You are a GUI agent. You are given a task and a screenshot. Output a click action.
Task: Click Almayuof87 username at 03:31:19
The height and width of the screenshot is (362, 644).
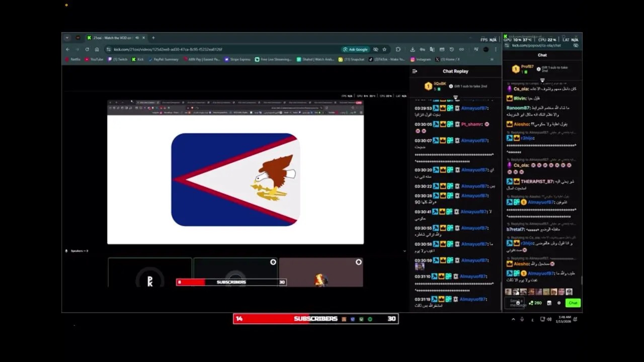click(473, 299)
